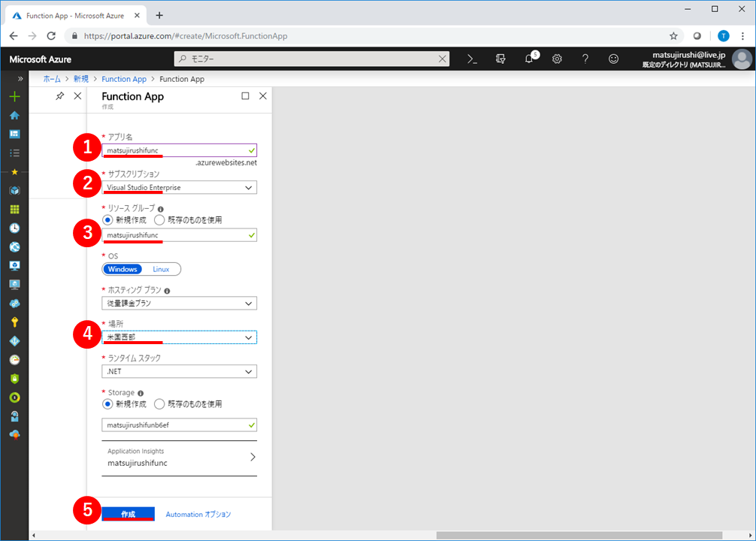This screenshot has height=541, width=756.
Task: Click in the resource group name field
Action: point(179,235)
